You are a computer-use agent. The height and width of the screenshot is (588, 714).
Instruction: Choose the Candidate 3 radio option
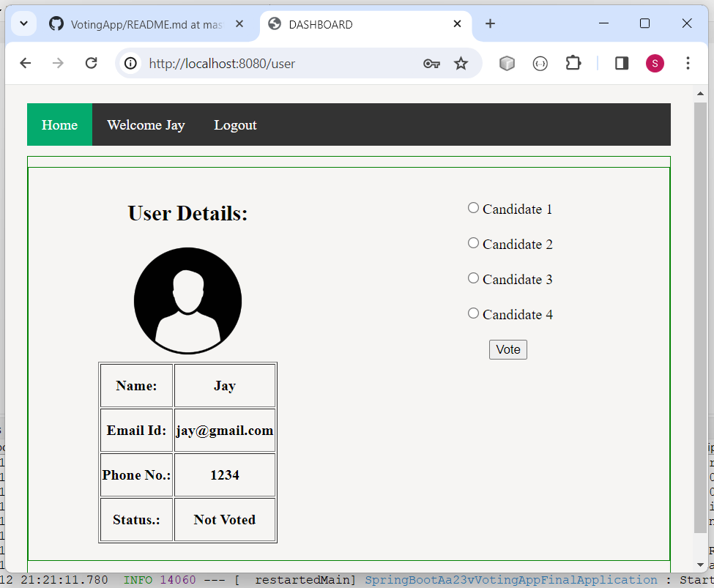click(473, 278)
